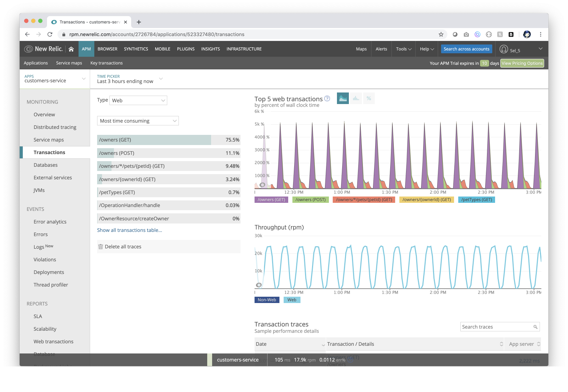The image size is (568, 392).
Task: Open Maps in top navigation
Action: (x=361, y=49)
